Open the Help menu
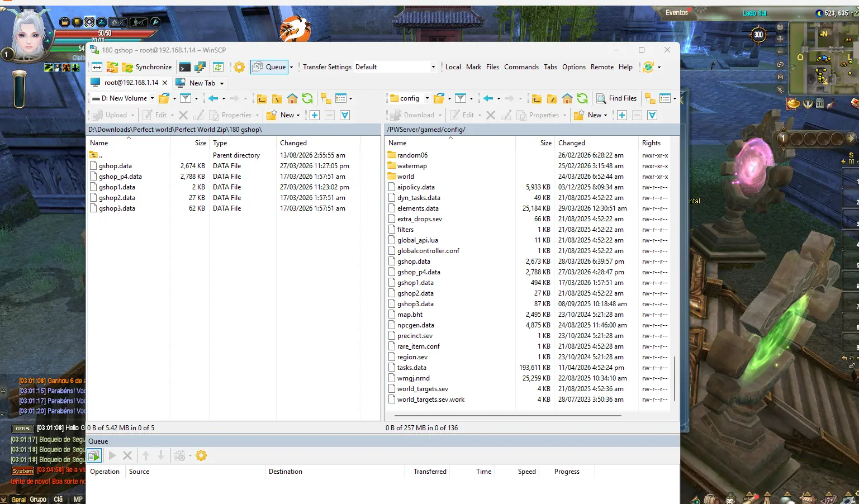Viewport: 859px width, 504px height. point(625,67)
